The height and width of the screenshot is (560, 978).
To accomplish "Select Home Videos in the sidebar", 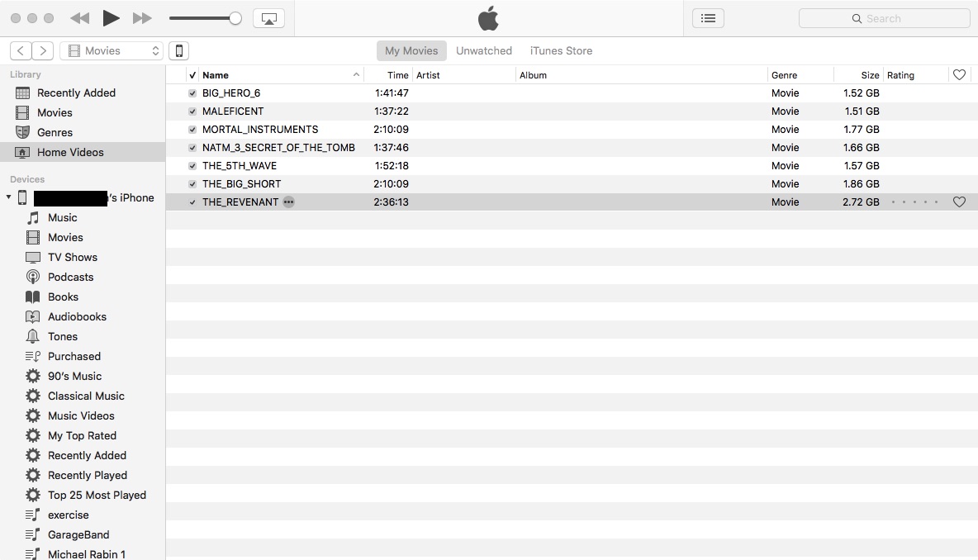I will pos(83,152).
